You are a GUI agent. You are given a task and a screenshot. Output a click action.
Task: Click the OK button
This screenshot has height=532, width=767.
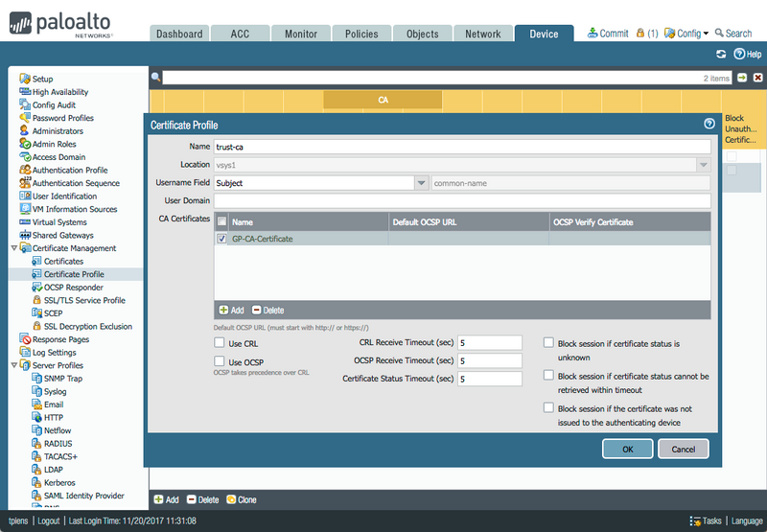click(x=627, y=449)
